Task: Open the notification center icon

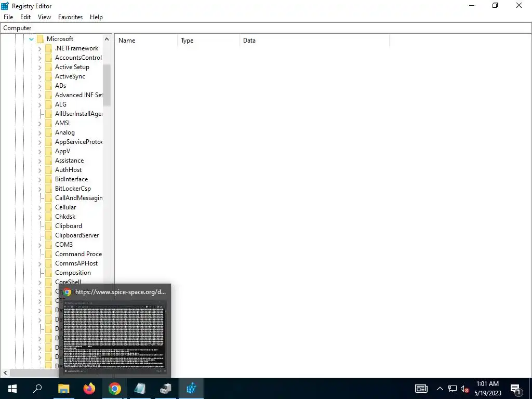Action: (x=516, y=389)
